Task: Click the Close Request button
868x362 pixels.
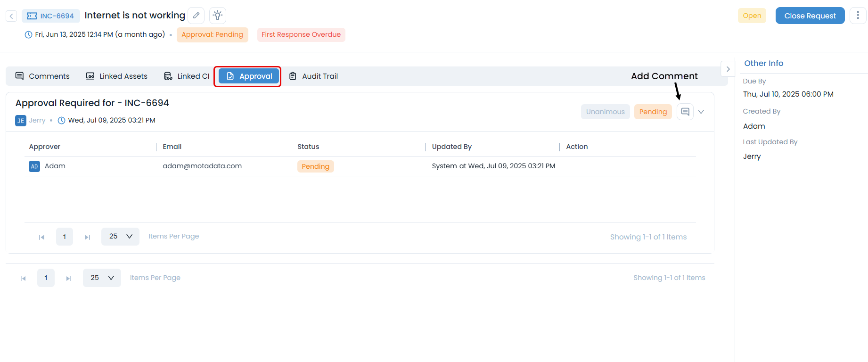Action: click(x=810, y=16)
